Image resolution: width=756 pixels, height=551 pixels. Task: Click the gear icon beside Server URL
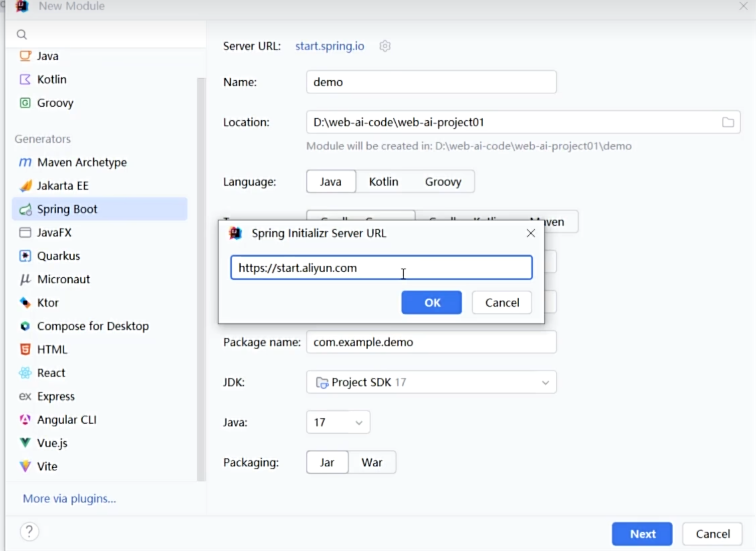tap(385, 46)
